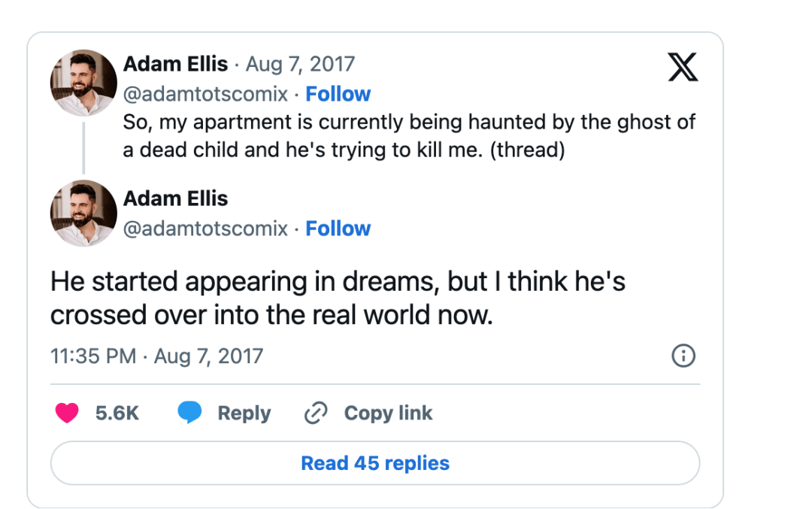Open the Twitter info circle icon
Screen dimensions: 812x509
tap(683, 356)
